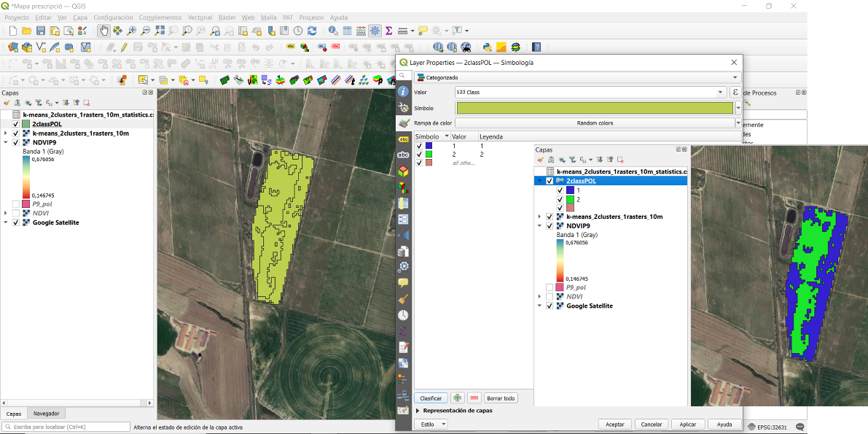Click the yellow-green Símbolo swatch
868x434 pixels.
[594, 107]
